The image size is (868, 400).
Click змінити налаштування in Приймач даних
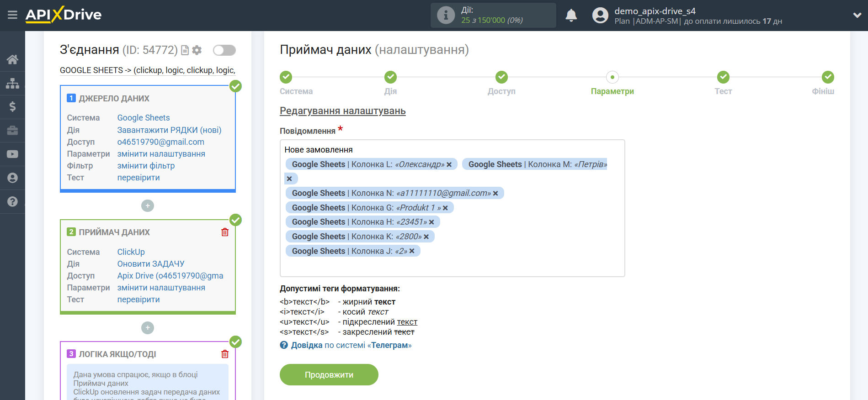click(161, 288)
